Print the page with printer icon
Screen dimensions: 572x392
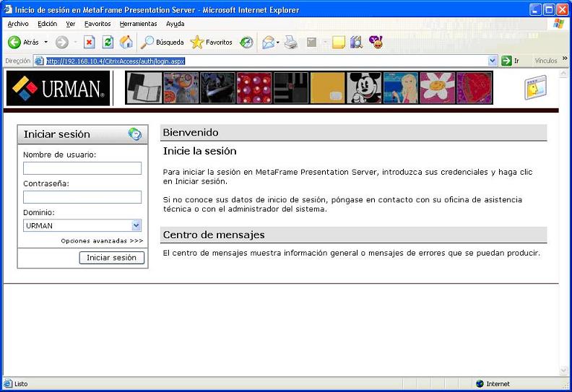pyautogui.click(x=291, y=43)
